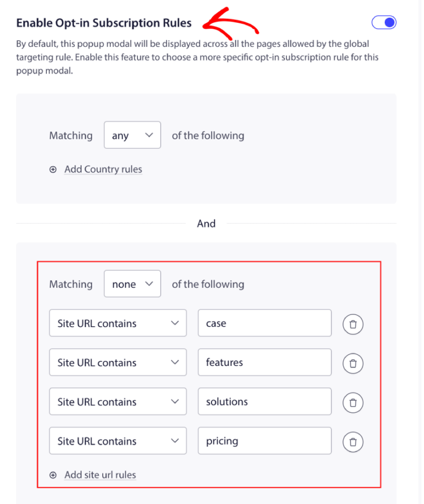Open the rule type dropdown next to 'features'
This screenshot has height=504, width=424.
click(x=118, y=362)
